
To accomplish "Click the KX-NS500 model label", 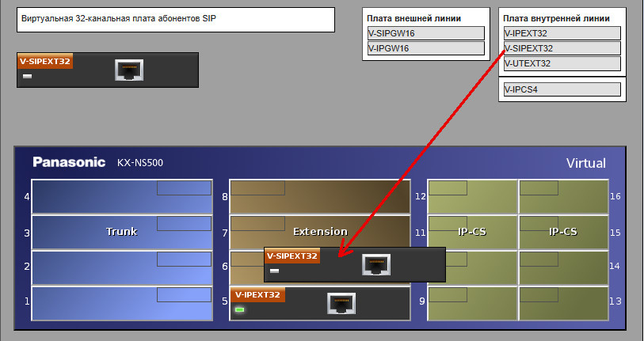I will 140,163.
